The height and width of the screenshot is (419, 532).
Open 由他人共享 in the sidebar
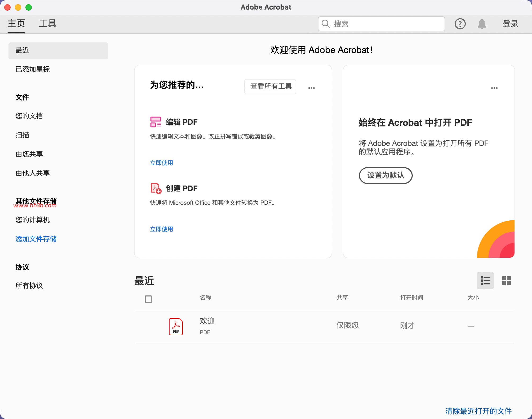(x=33, y=173)
